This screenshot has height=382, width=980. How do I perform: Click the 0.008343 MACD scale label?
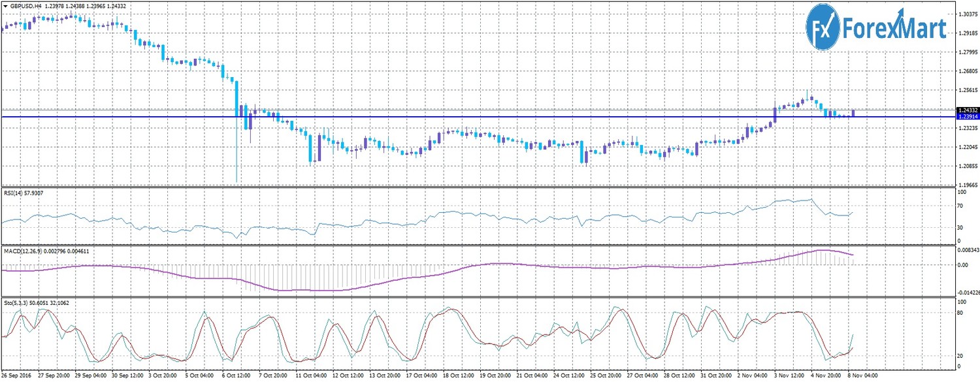pos(968,249)
